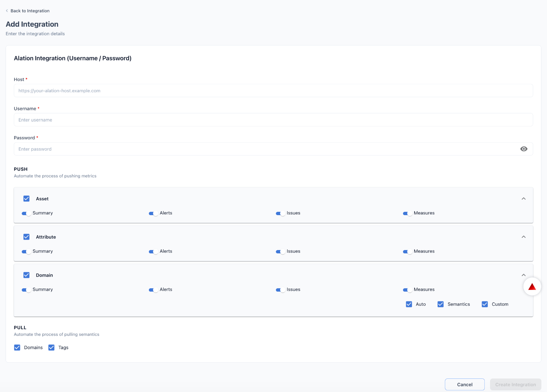Screen dimensions: 547x392
Task: Toggle Asset Alerts switch
Action: pos(154,213)
